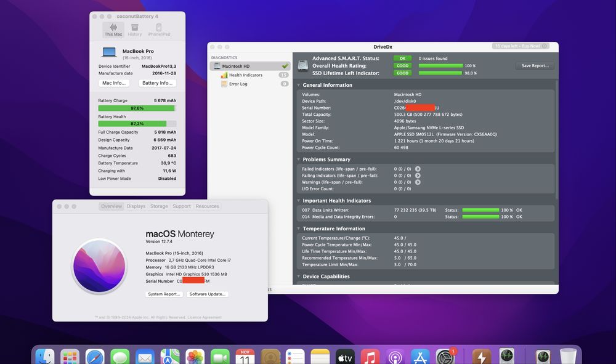Open Error Log in DriveDx sidebar

238,84
